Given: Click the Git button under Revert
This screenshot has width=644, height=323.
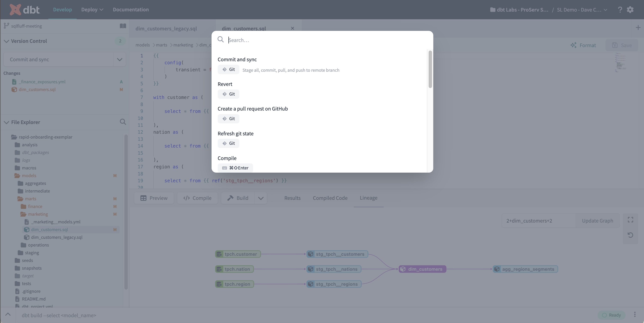Looking at the screenshot, I should tap(228, 94).
